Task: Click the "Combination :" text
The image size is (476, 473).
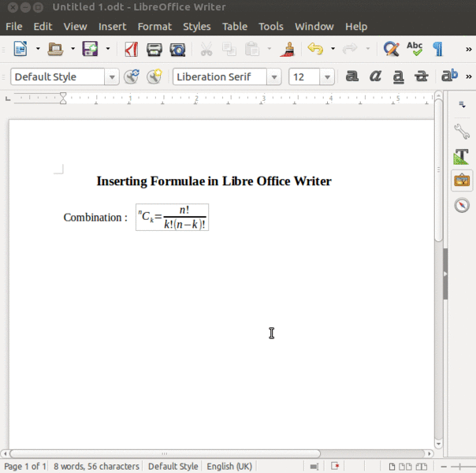Action: click(x=95, y=218)
